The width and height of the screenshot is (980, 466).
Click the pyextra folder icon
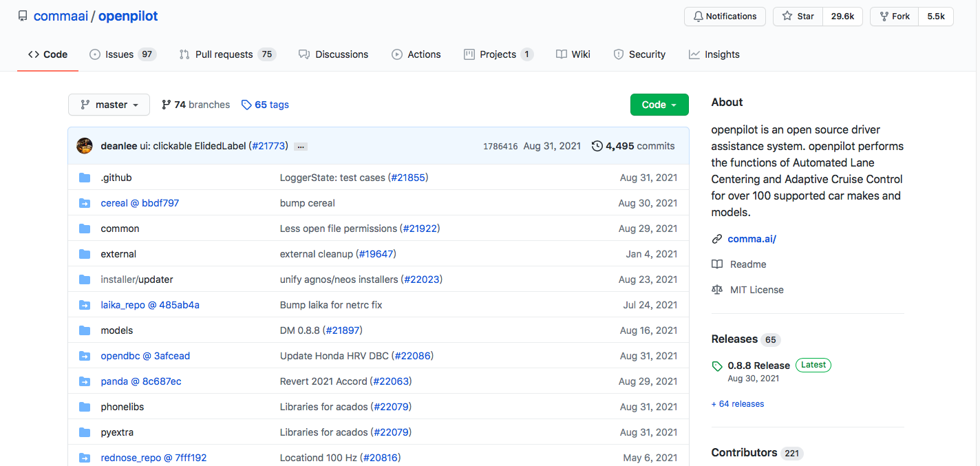point(85,432)
